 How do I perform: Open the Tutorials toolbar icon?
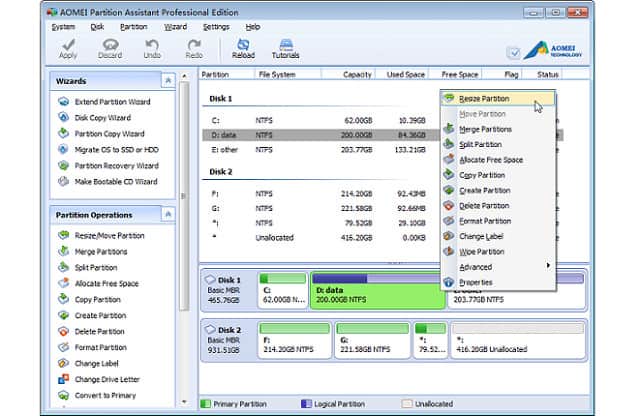click(286, 45)
